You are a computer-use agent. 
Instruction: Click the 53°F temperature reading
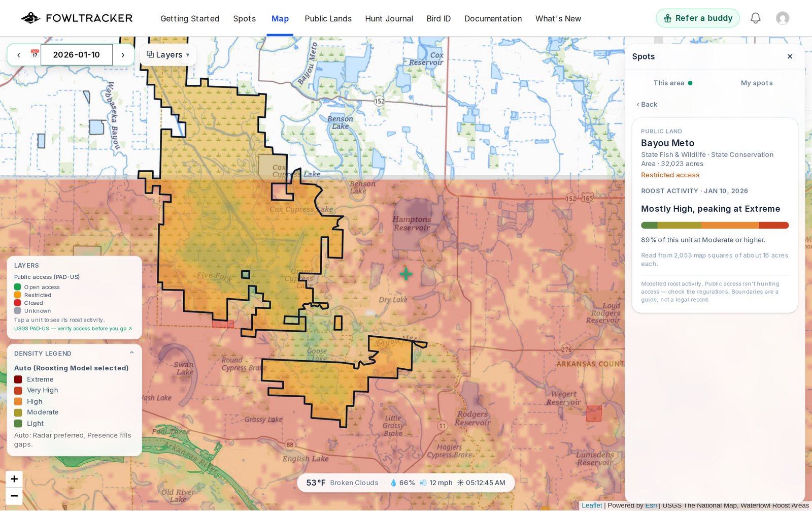point(316,483)
